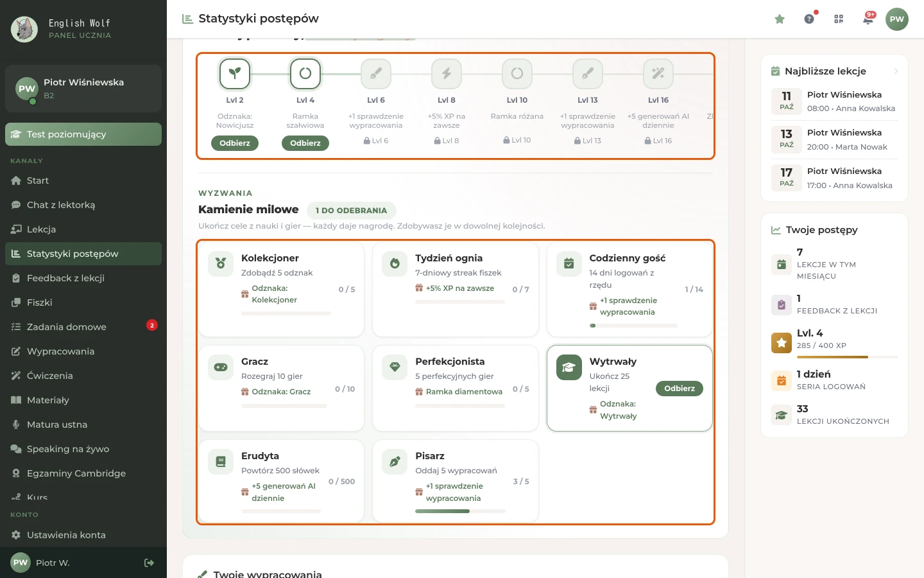Go to Fiszki in sidebar
Viewport: 924px width, 578px height.
83,302
